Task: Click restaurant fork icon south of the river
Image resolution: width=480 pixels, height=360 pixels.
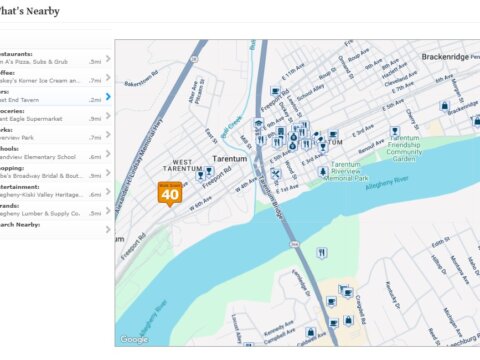Action: pos(321,253)
